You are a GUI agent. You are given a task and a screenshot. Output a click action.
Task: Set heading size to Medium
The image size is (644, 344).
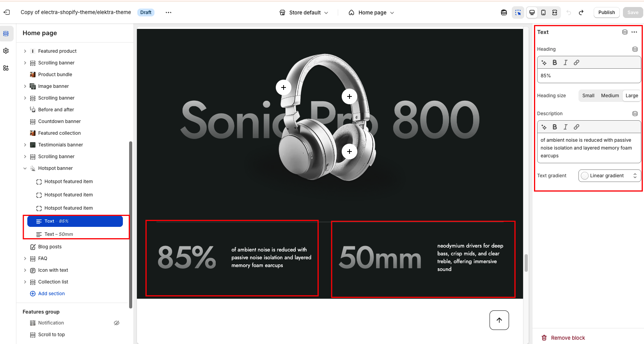coord(610,96)
